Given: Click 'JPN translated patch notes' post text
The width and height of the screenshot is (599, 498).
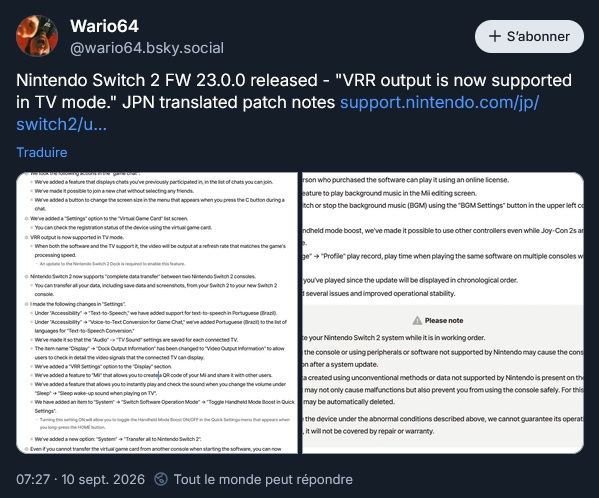Looking at the screenshot, I should coord(228,102).
